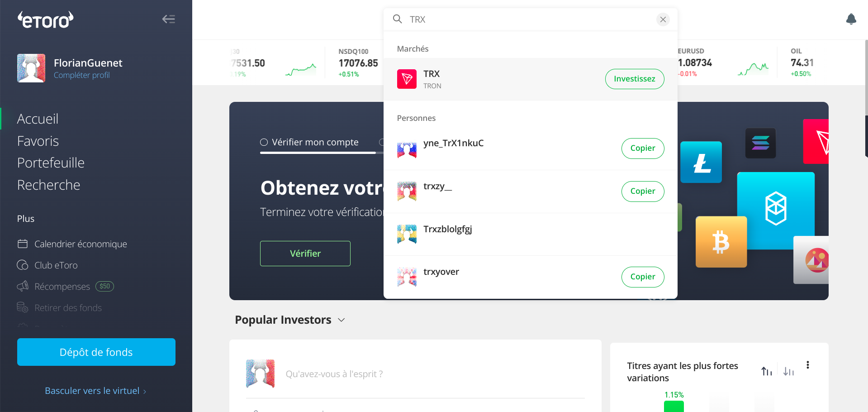Viewport: 868px width, 412px height.
Task: Clear search with the X button
Action: [663, 19]
